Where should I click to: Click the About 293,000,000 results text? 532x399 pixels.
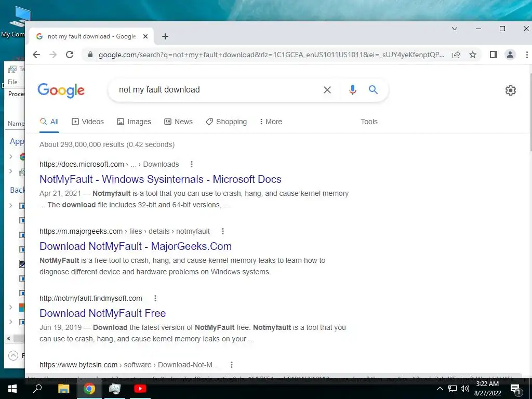107,144
